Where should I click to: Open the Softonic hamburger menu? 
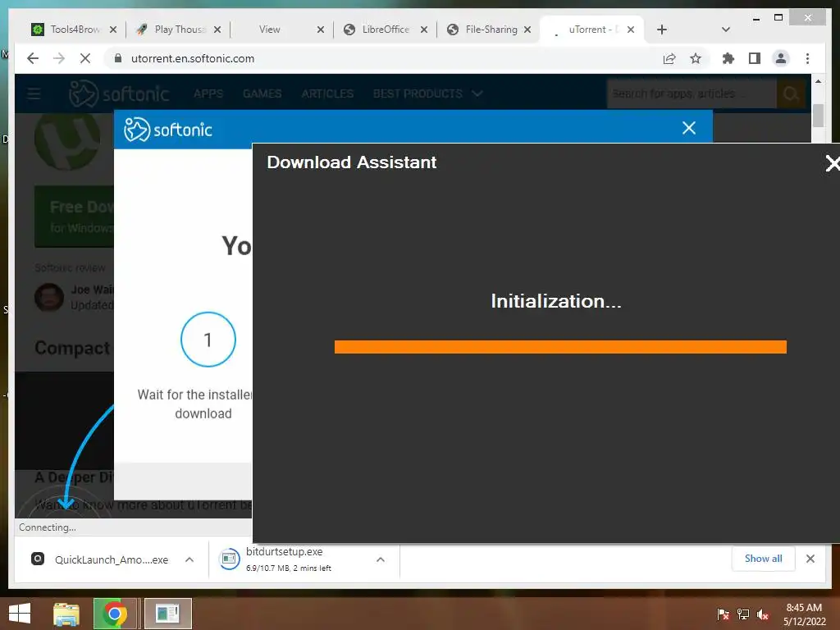click(34, 94)
